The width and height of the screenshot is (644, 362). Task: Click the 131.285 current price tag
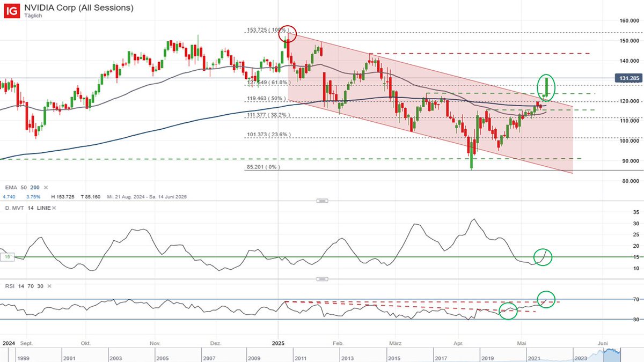630,78
